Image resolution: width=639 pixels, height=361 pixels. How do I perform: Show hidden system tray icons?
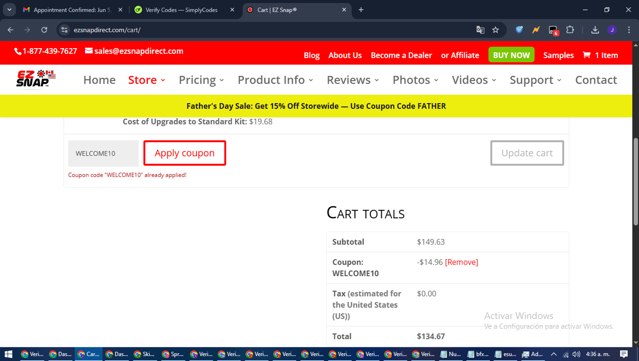coord(553,354)
